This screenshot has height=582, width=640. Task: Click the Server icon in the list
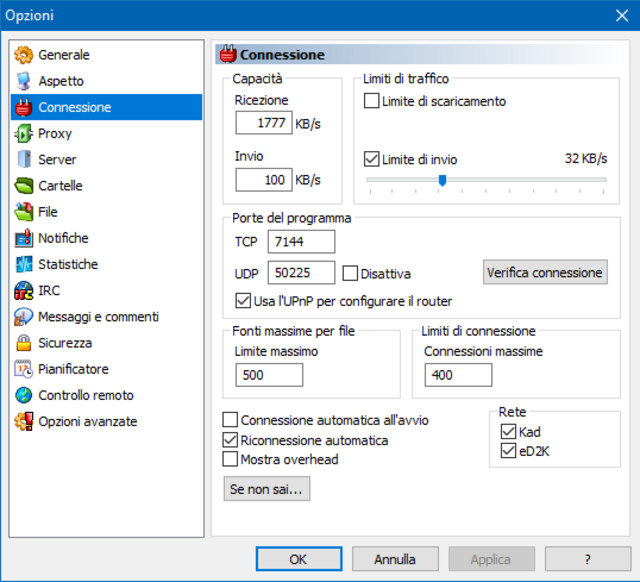click(x=24, y=159)
